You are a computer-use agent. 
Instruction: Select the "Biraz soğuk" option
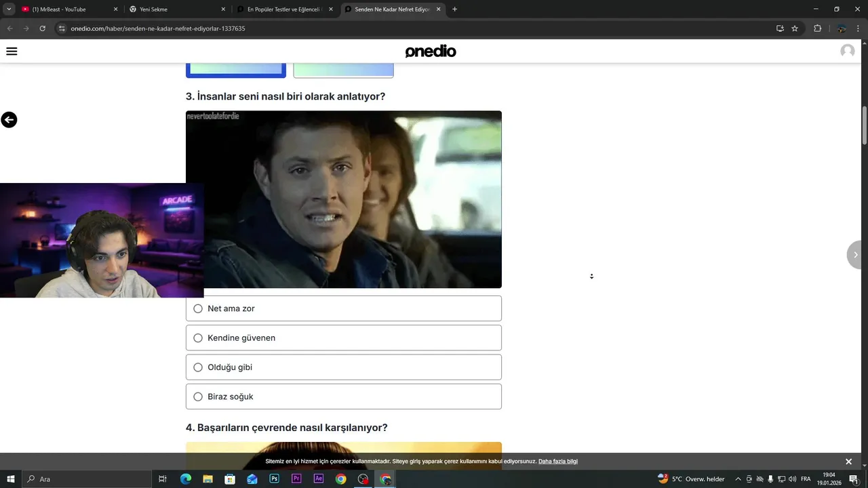click(344, 396)
